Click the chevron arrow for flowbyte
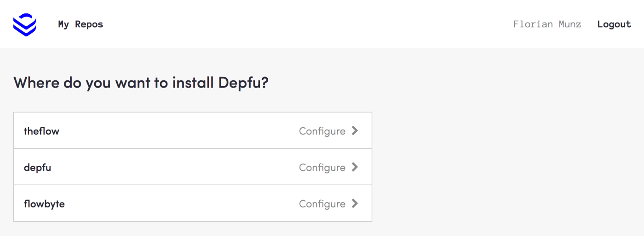 [355, 203]
